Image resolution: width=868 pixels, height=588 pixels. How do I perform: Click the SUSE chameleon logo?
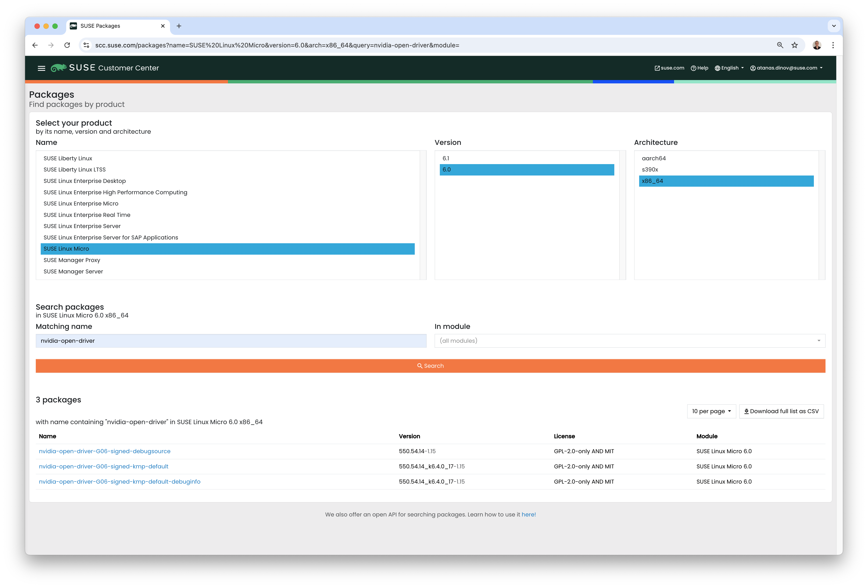pyautogui.click(x=59, y=68)
